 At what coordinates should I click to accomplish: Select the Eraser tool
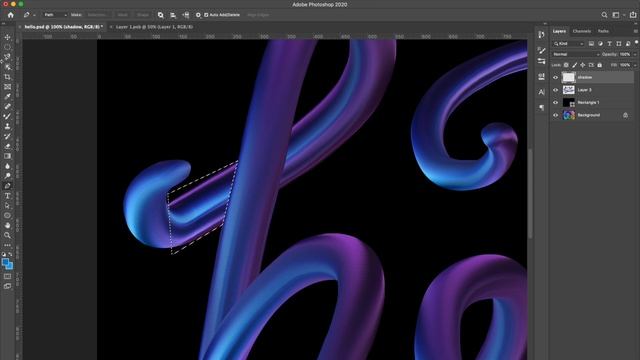[7, 146]
